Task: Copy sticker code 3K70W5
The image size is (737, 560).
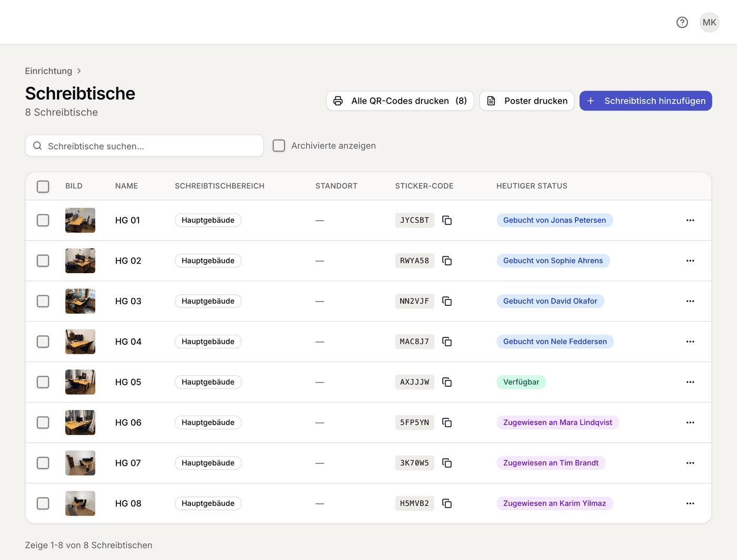Action: (x=447, y=463)
